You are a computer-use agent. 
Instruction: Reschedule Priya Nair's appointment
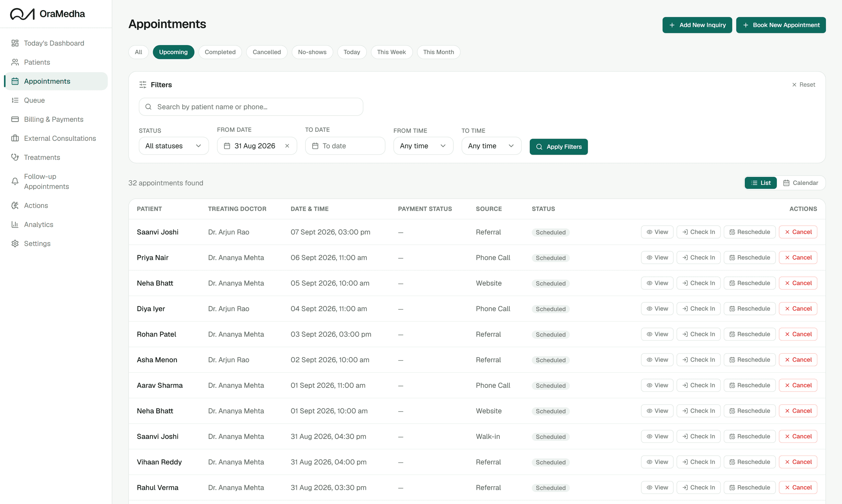[x=750, y=257]
